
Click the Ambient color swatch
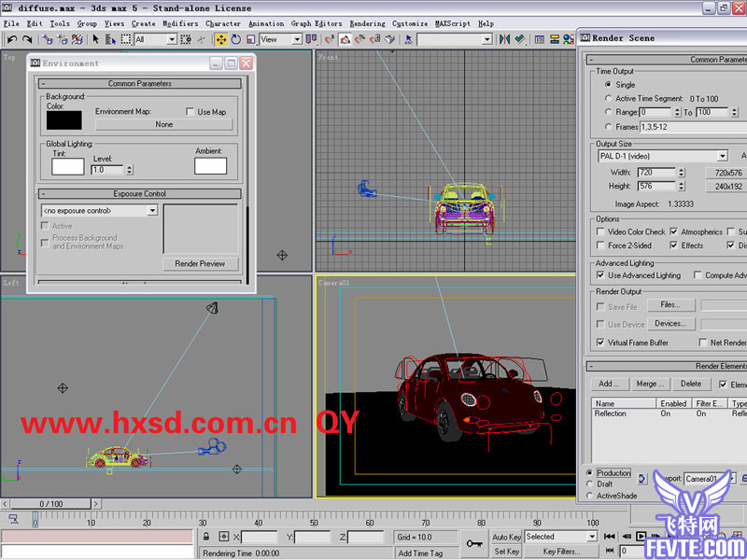[x=210, y=166]
